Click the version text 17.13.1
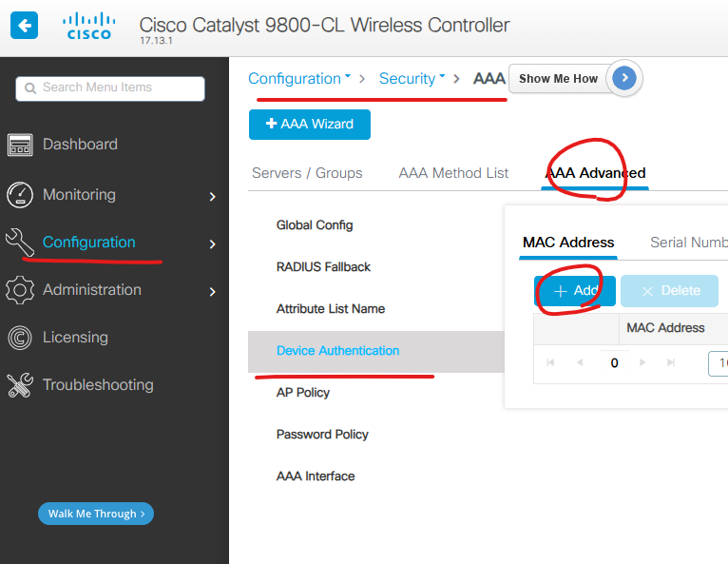 (156, 41)
